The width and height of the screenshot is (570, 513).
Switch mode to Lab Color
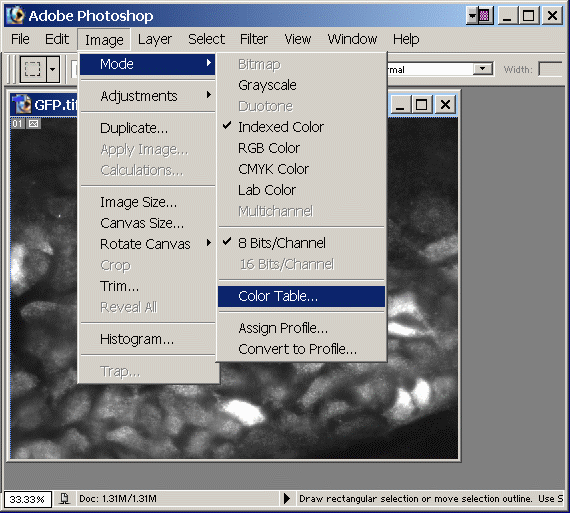[x=301, y=191]
